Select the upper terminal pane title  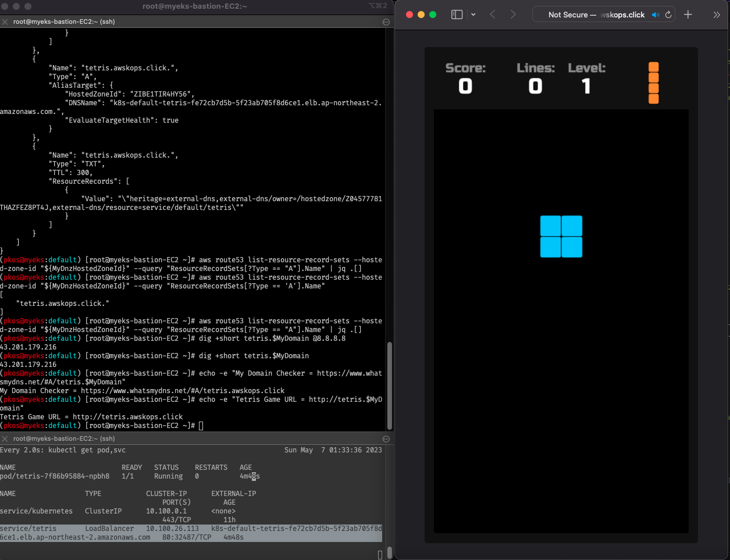coord(64,22)
